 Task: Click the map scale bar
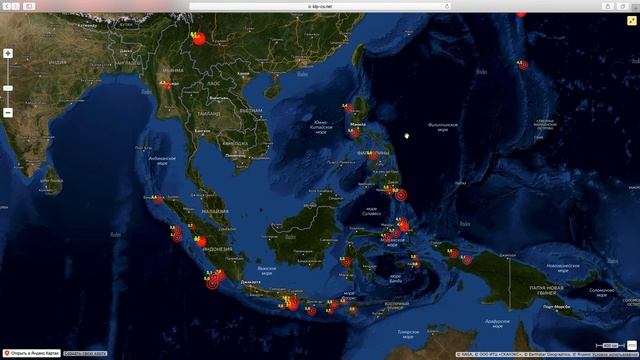click(x=610, y=346)
